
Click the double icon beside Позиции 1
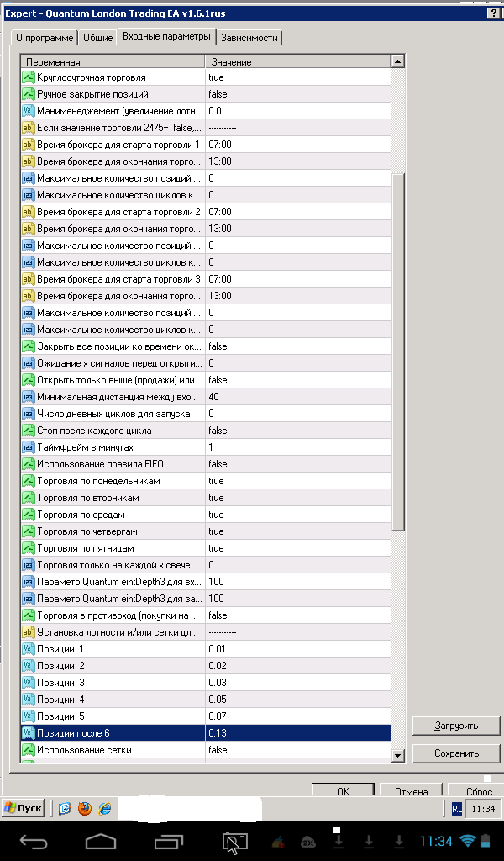29,649
